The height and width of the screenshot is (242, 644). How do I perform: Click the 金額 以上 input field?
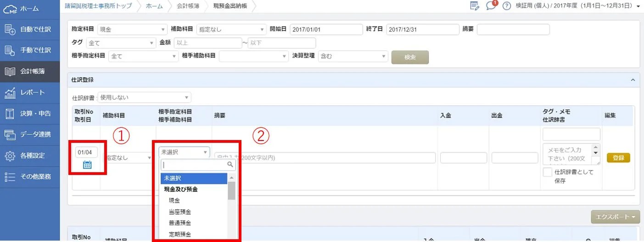[x=207, y=43]
